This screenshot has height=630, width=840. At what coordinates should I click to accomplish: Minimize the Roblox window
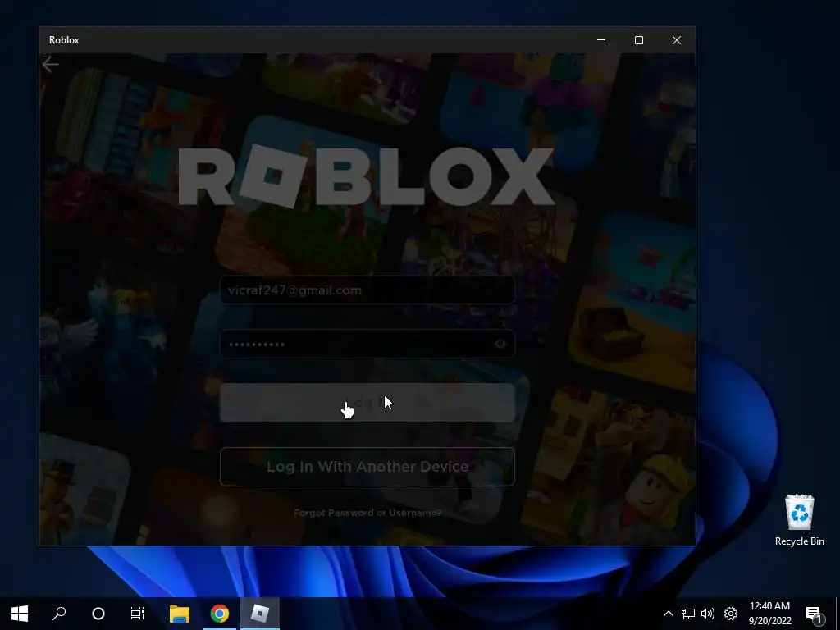pyautogui.click(x=601, y=40)
